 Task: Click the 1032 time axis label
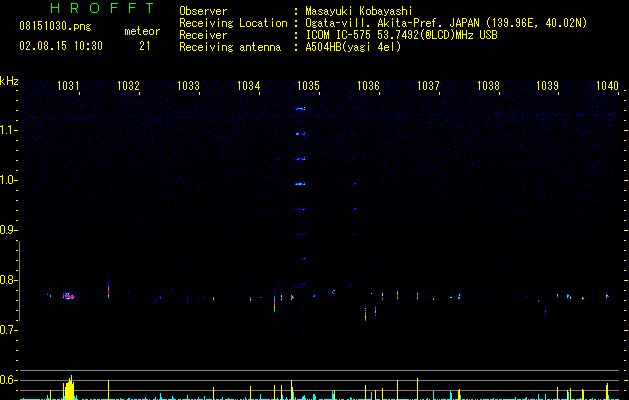click(128, 85)
